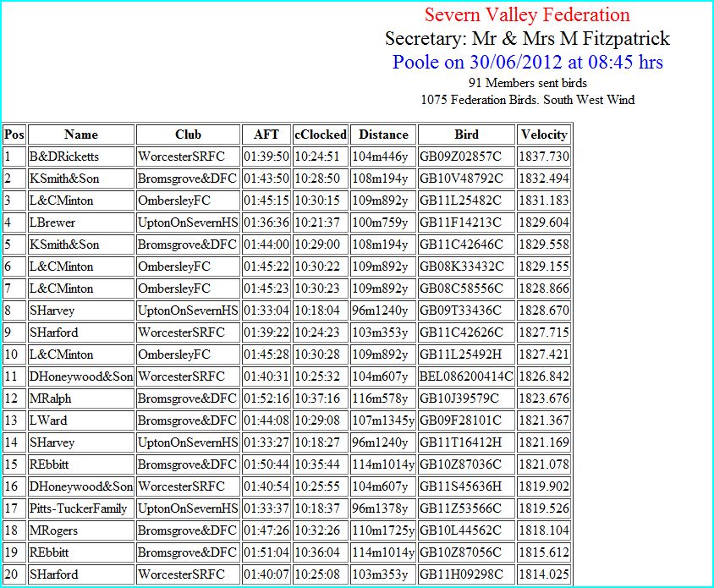This screenshot has width=714, height=588.
Task: Select bird GB09Z02857C
Action: [460, 157]
